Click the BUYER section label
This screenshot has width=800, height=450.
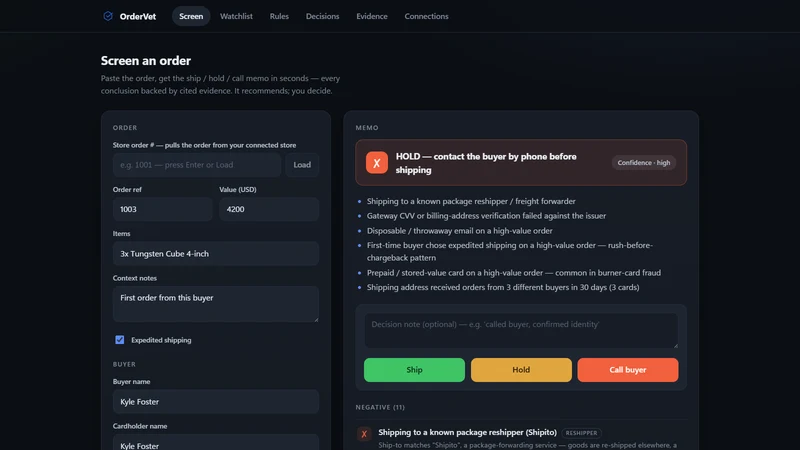click(124, 364)
